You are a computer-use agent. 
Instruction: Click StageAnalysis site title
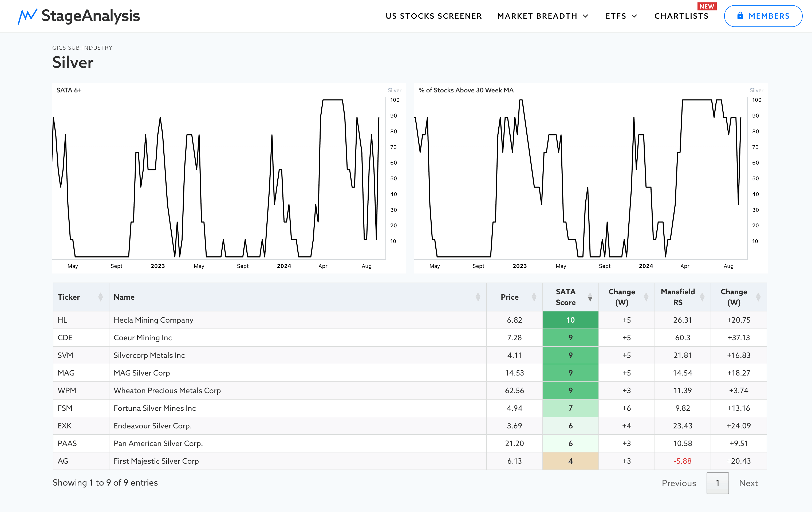91,16
